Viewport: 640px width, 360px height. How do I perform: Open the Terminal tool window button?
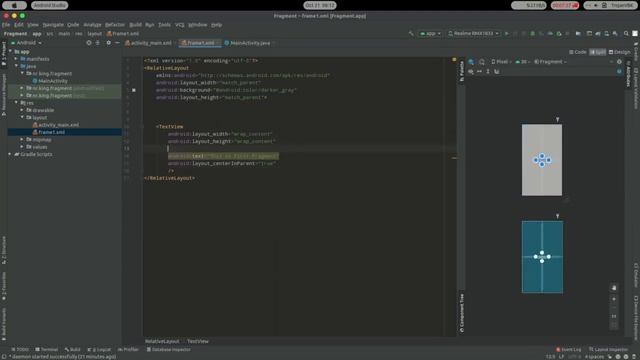click(47, 350)
